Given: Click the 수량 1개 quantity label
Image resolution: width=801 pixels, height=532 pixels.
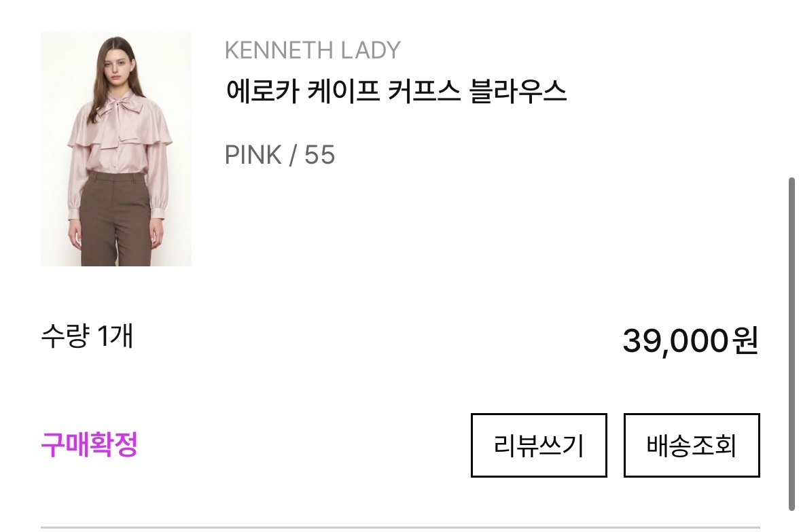Looking at the screenshot, I should [88, 336].
